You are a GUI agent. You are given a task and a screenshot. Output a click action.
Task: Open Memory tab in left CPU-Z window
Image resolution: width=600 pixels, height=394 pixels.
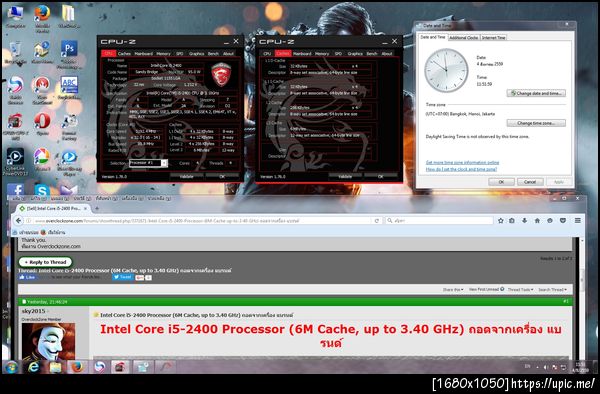click(x=163, y=54)
